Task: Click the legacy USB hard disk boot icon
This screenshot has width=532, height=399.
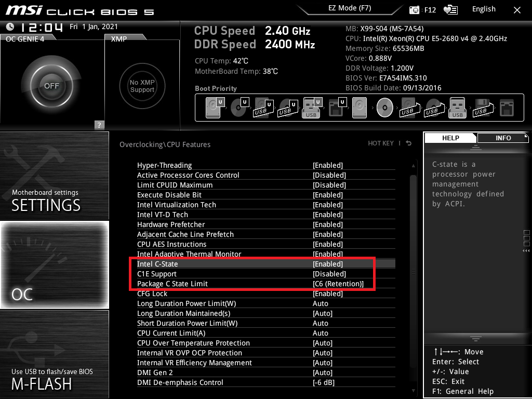Action: pyautogui.click(x=409, y=108)
